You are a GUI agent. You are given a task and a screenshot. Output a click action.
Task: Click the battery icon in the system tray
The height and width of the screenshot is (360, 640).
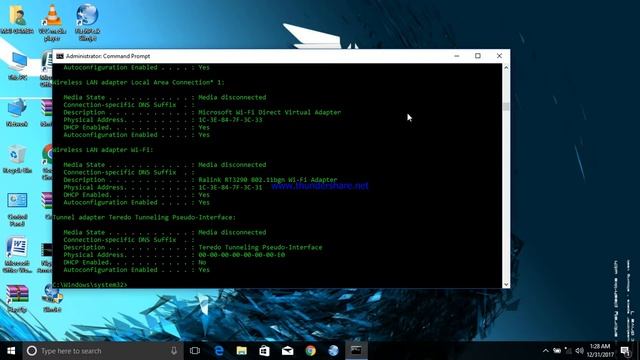557,351
